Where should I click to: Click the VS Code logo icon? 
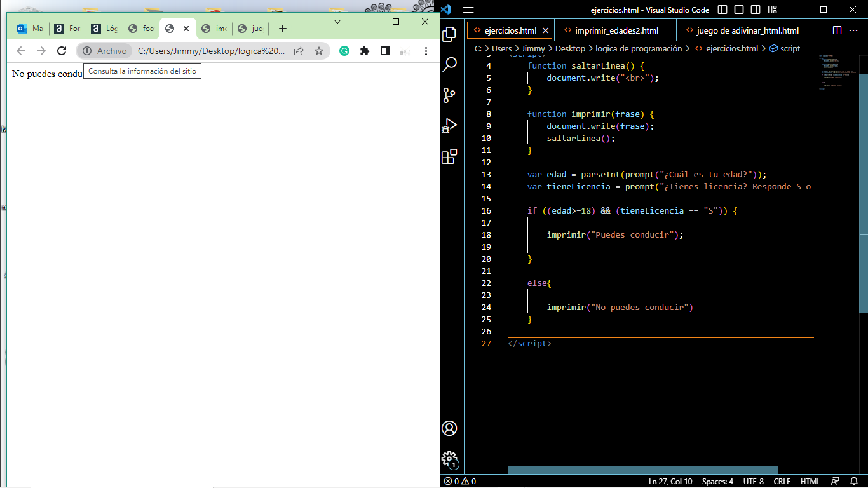point(446,10)
